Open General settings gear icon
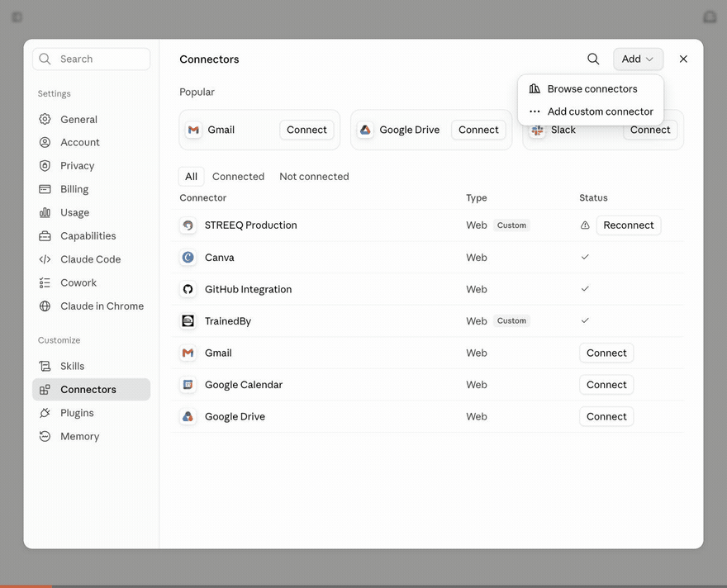Image resolution: width=727 pixels, height=588 pixels. (x=45, y=119)
